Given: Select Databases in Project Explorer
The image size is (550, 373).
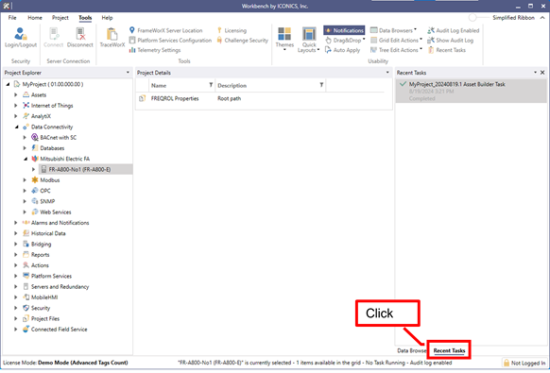Looking at the screenshot, I should 52,148.
